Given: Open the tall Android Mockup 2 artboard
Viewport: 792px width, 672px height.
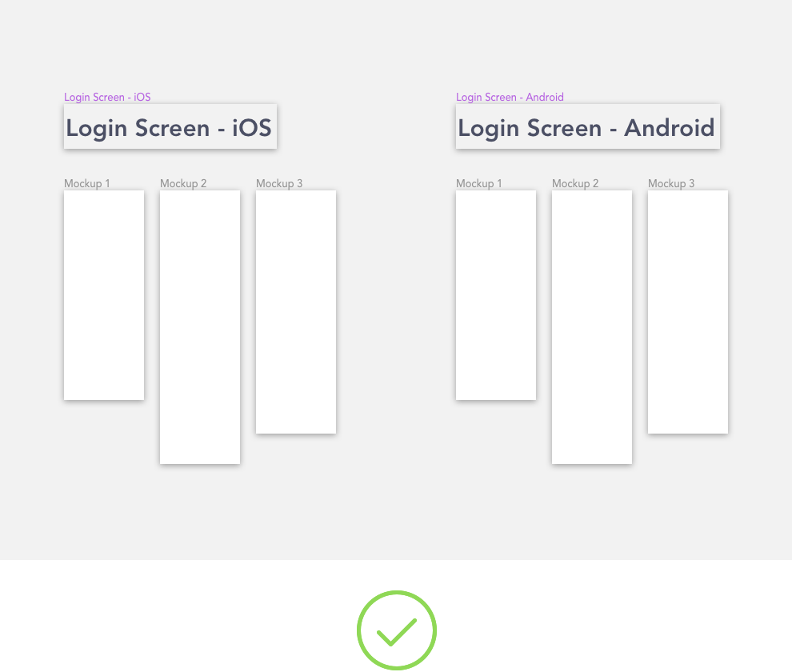Looking at the screenshot, I should (592, 327).
